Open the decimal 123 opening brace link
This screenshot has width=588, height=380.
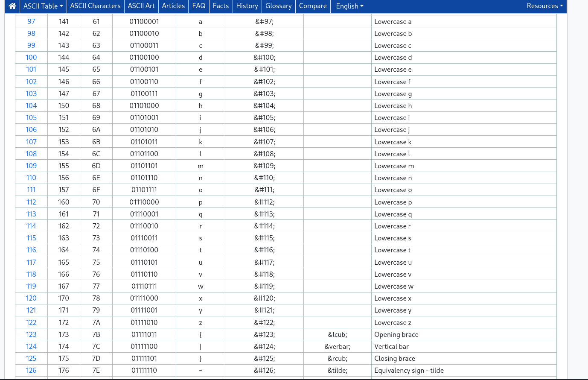[x=31, y=334]
